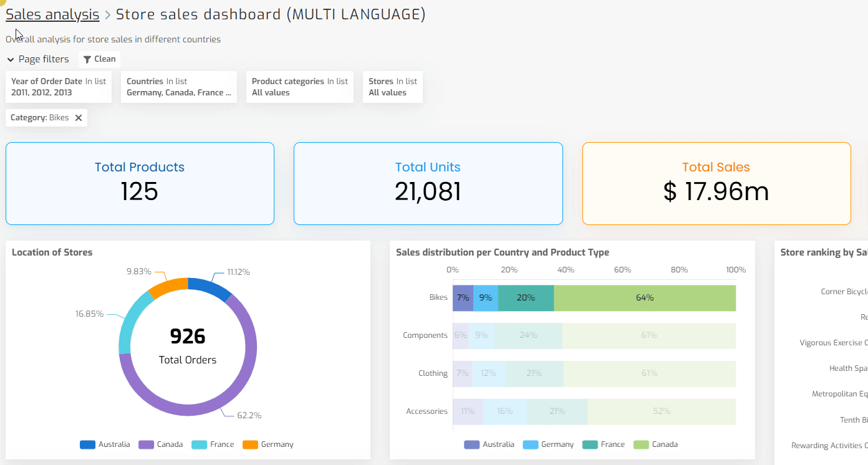Open the Countries filter list
Screen dimensions: 868x465
178,87
